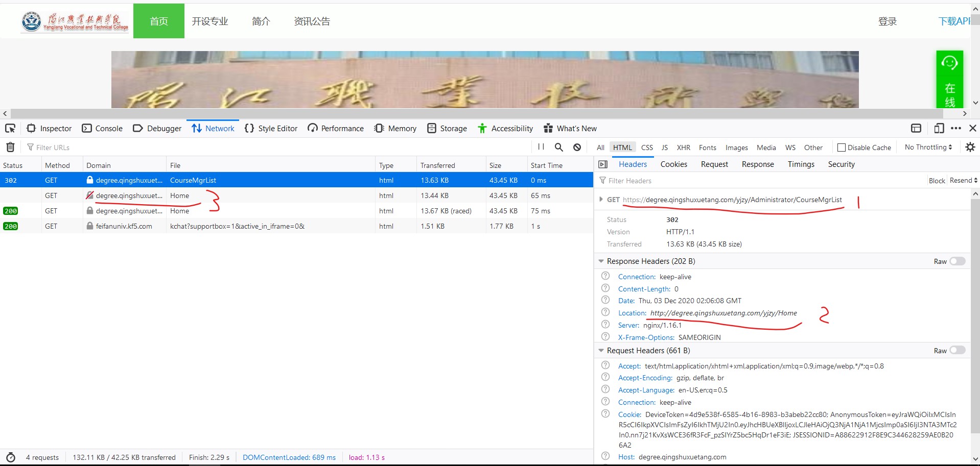980x466 pixels.
Task: Expand the GET request URL
Action: [601, 200]
